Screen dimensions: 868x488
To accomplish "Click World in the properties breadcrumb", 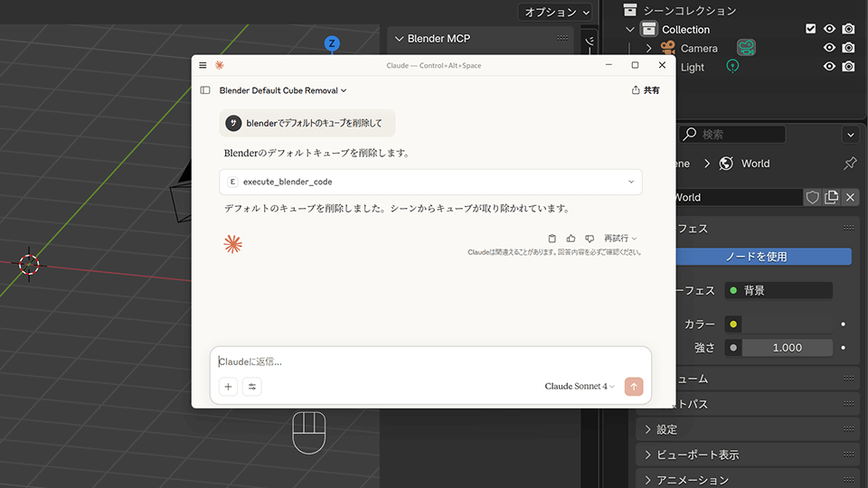I will (x=755, y=164).
